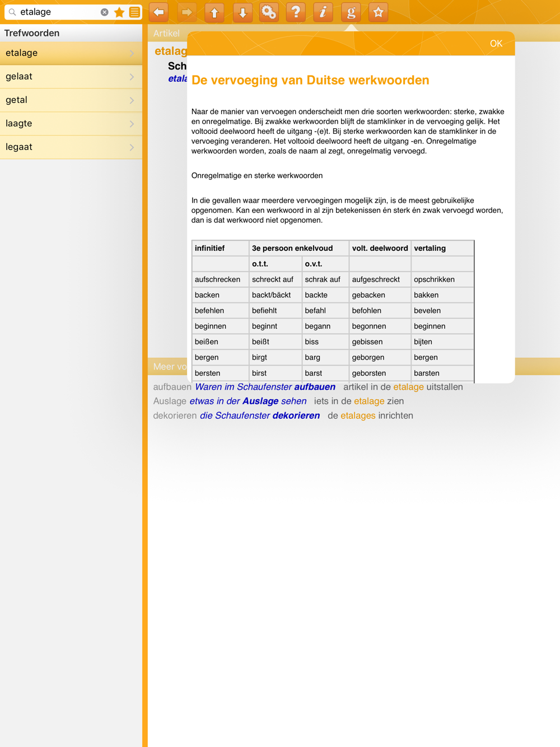
Task: Click the bijten translation cell
Action: 443,342
